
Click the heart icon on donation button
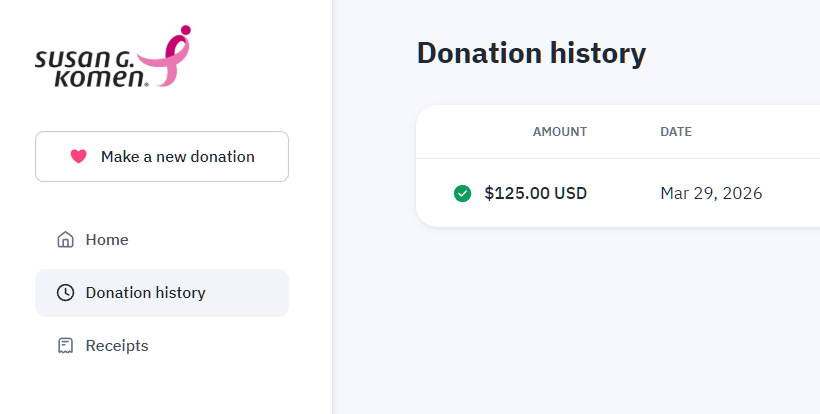[78, 157]
